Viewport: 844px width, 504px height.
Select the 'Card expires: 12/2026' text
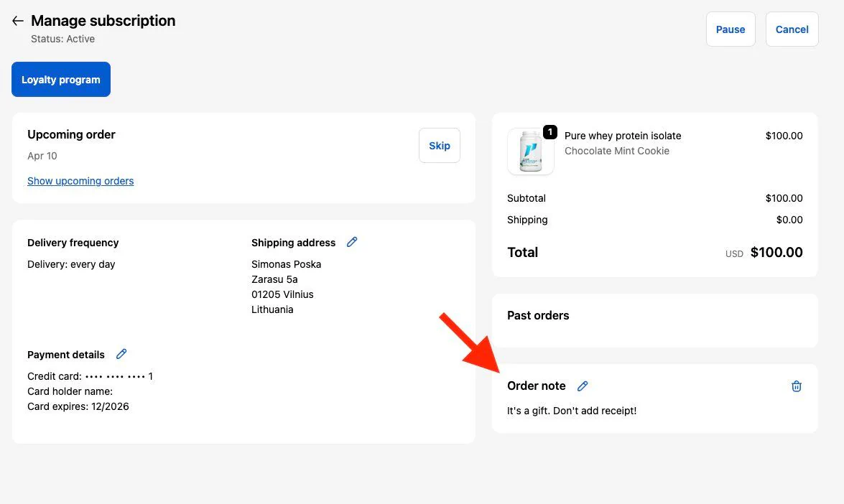coord(78,406)
